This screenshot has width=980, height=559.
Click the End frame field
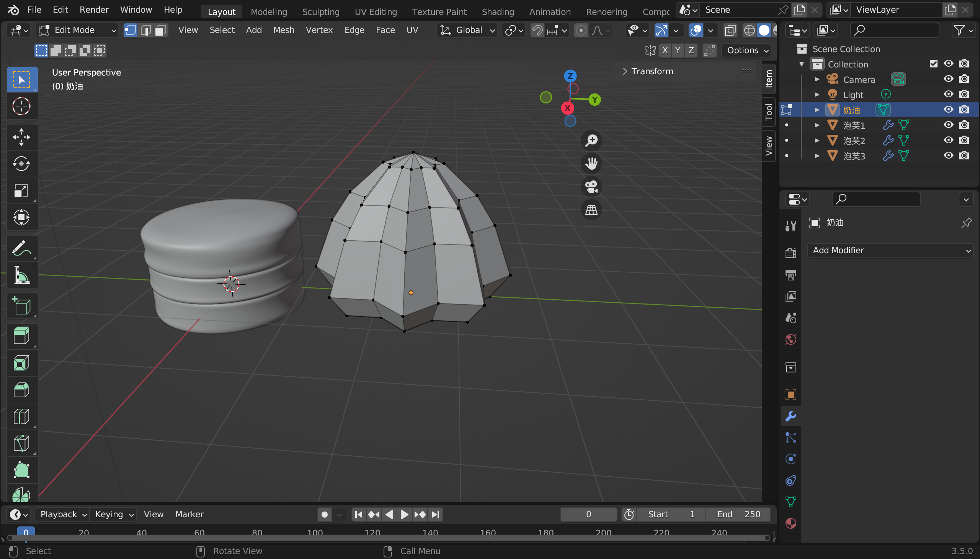coord(738,514)
